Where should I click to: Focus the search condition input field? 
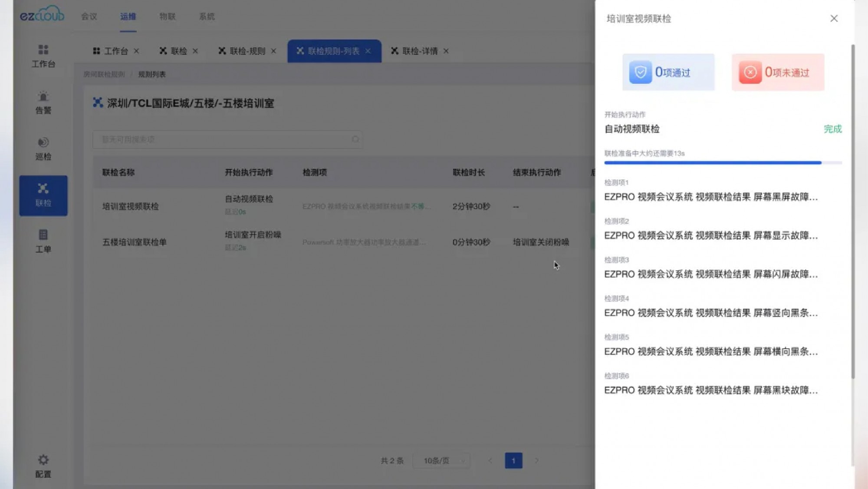point(228,139)
